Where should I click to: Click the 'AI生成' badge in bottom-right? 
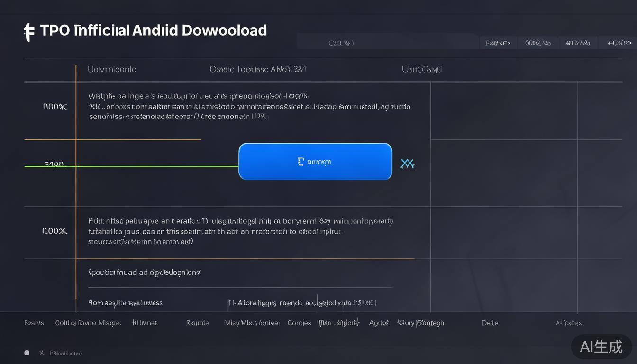pos(601,346)
